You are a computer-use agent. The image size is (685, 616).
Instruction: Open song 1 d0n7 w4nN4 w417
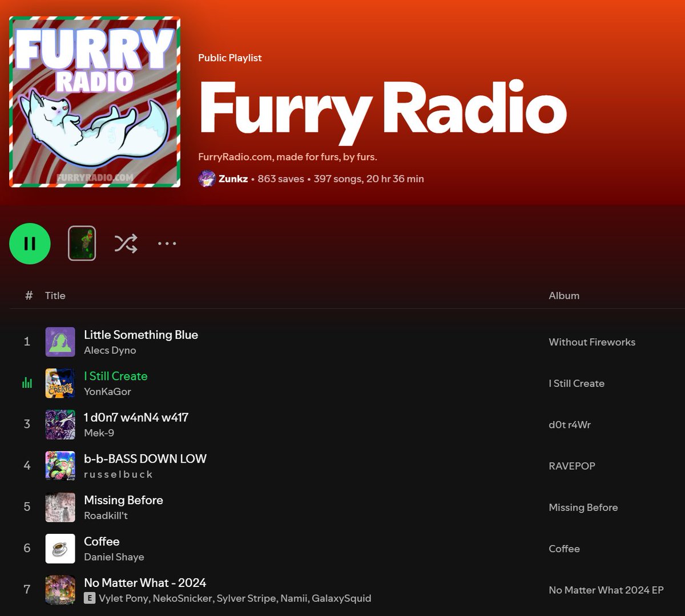[136, 418]
